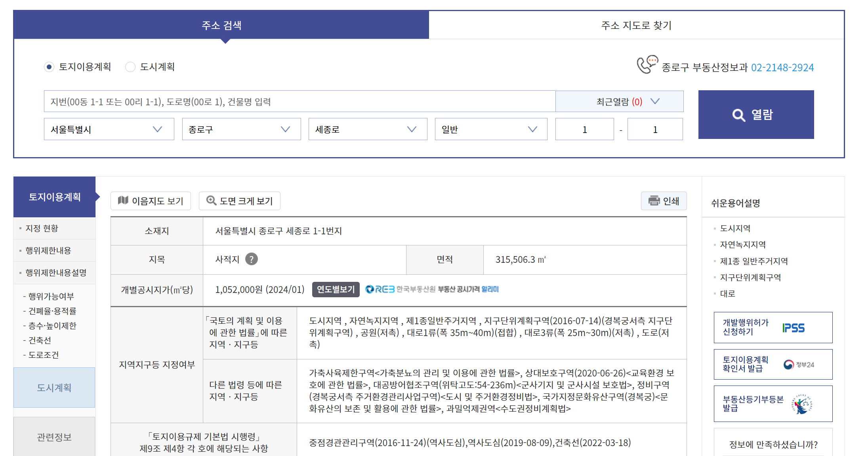Switch to 주소 지도로 찾기 tab
The height and width of the screenshot is (456, 868).
(636, 25)
